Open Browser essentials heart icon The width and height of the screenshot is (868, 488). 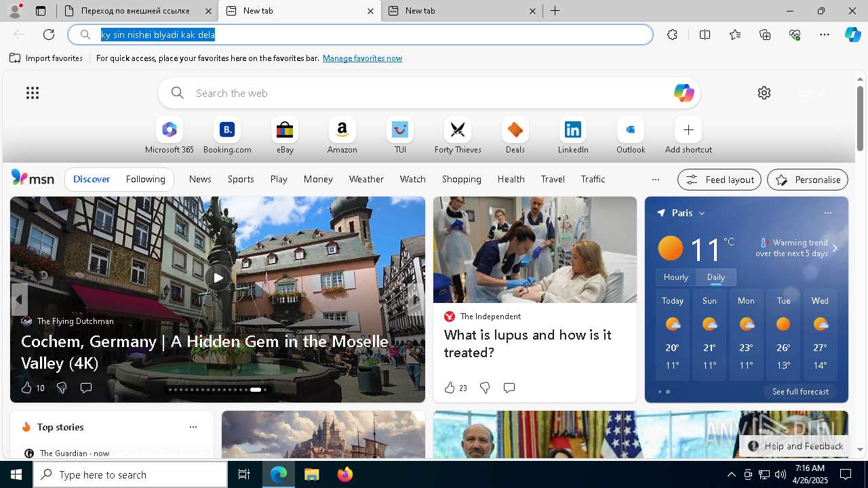point(795,35)
